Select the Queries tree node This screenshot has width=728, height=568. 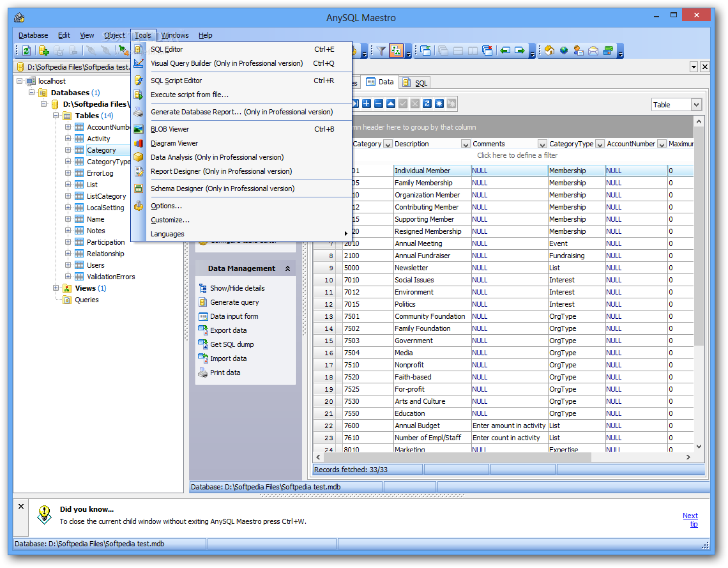[x=87, y=300]
